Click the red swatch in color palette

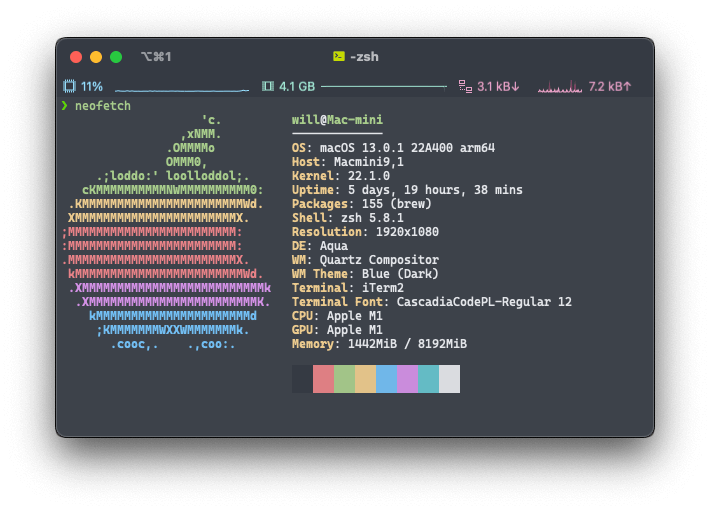point(323,379)
